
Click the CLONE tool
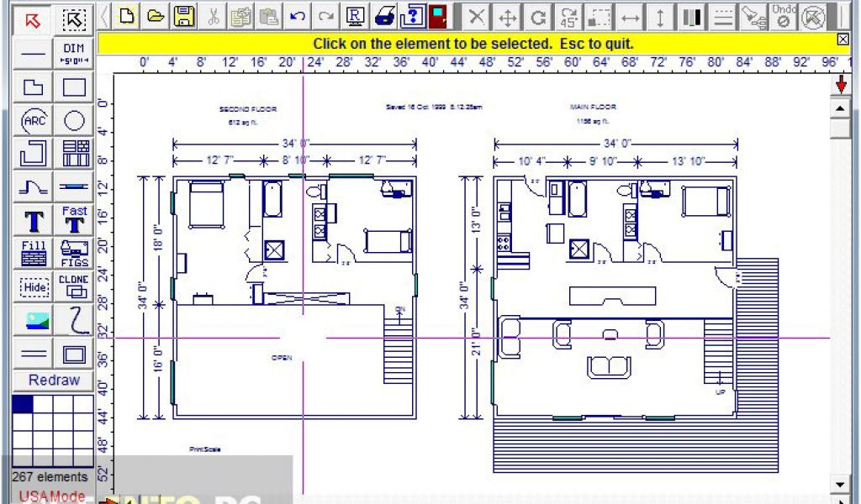point(75,286)
